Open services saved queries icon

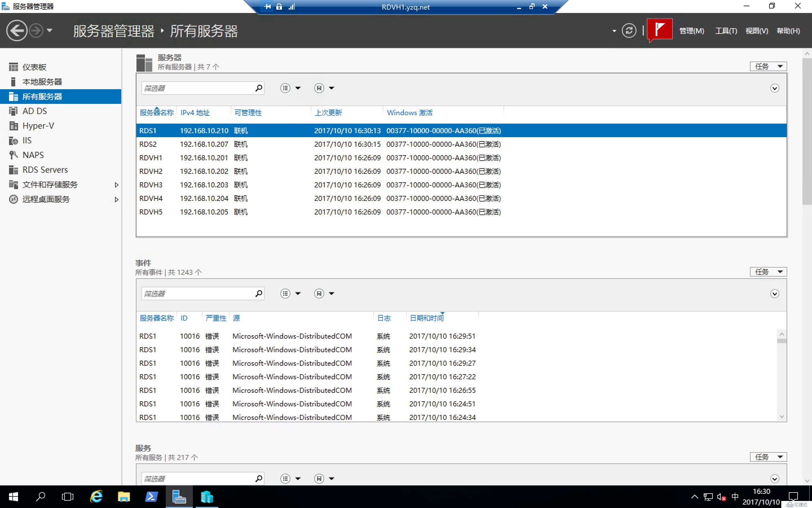pos(319,478)
